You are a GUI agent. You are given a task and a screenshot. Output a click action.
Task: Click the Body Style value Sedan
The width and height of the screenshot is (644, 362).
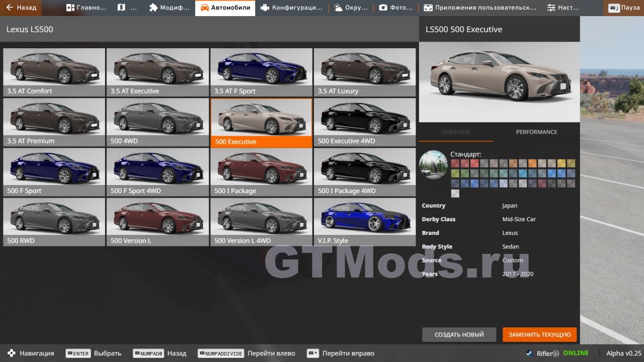(x=510, y=246)
